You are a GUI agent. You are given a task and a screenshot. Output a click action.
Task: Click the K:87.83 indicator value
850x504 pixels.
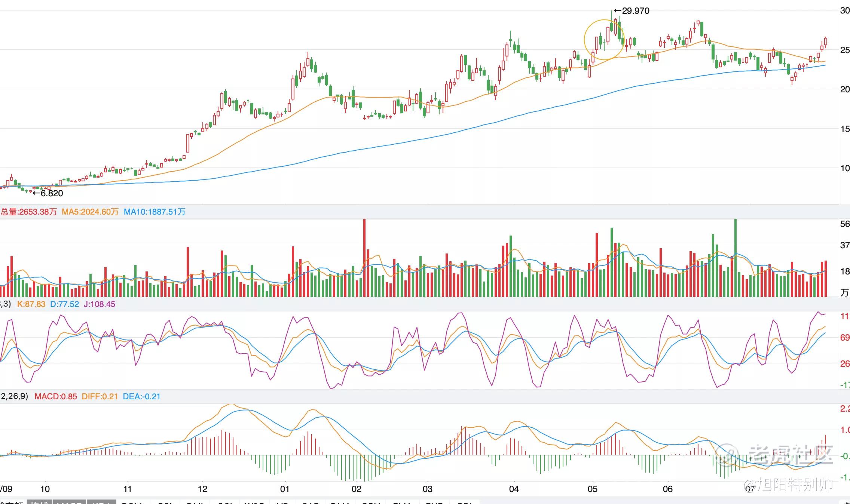[31, 304]
